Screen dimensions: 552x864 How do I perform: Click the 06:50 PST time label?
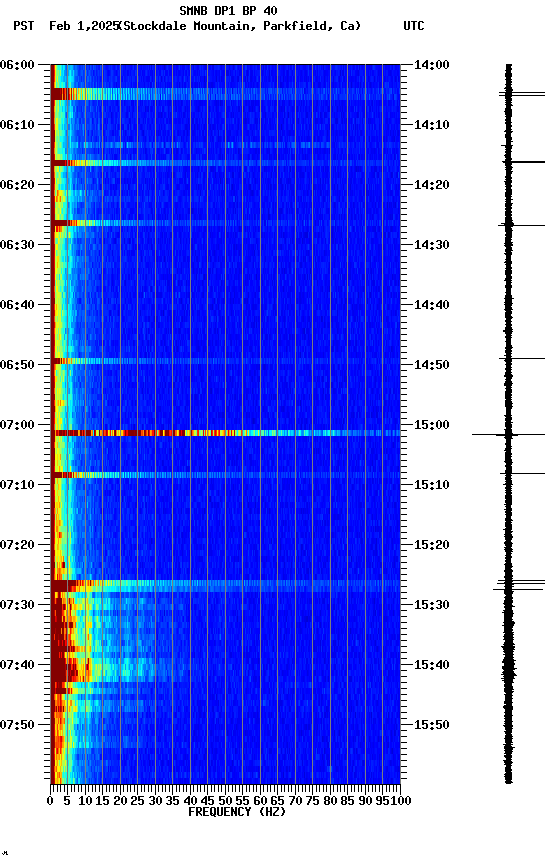coord(17,365)
